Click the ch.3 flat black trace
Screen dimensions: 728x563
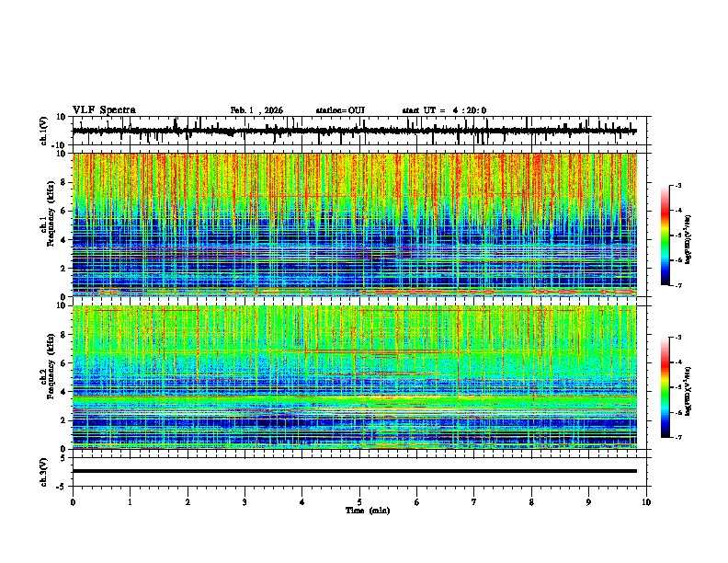(x=355, y=471)
